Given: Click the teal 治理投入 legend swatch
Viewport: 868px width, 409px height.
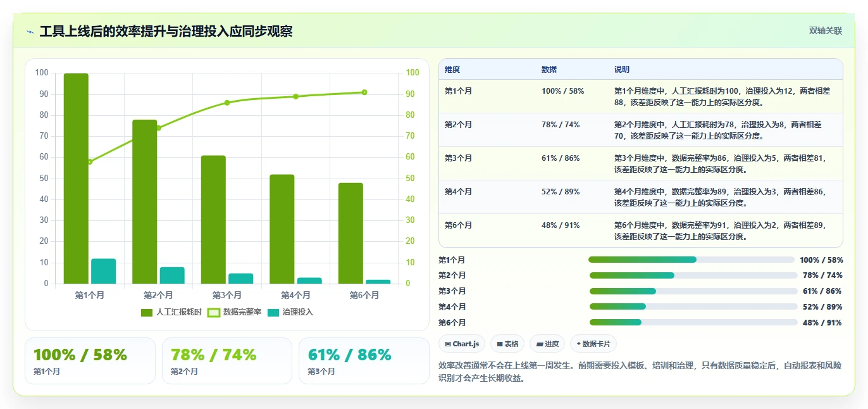Looking at the screenshot, I should point(274,313).
